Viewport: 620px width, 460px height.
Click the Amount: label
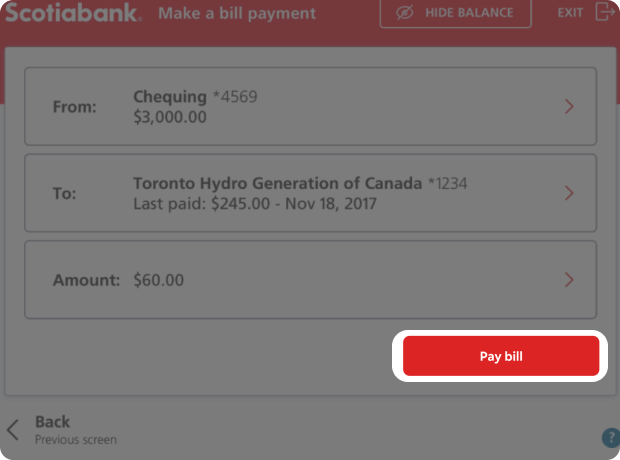pyautogui.click(x=86, y=280)
